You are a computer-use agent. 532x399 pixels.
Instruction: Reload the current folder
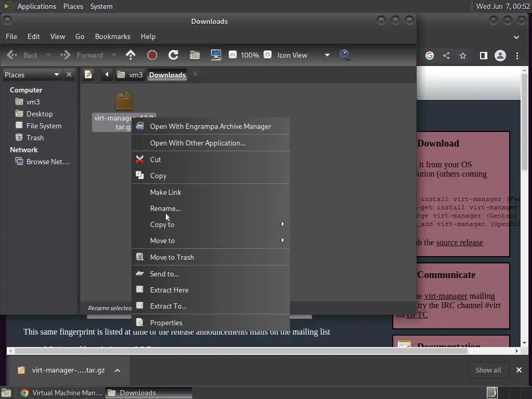point(174,55)
